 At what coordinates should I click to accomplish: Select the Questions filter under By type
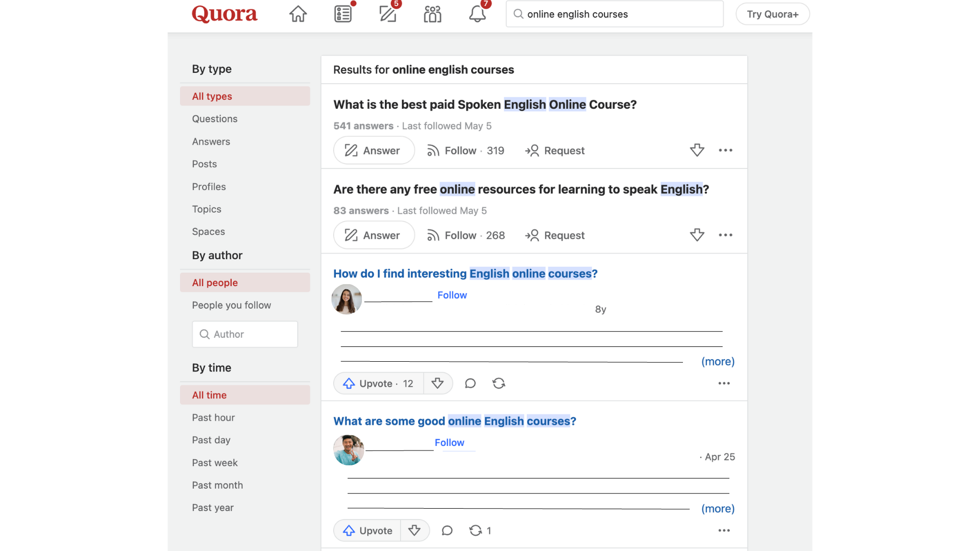(x=214, y=118)
